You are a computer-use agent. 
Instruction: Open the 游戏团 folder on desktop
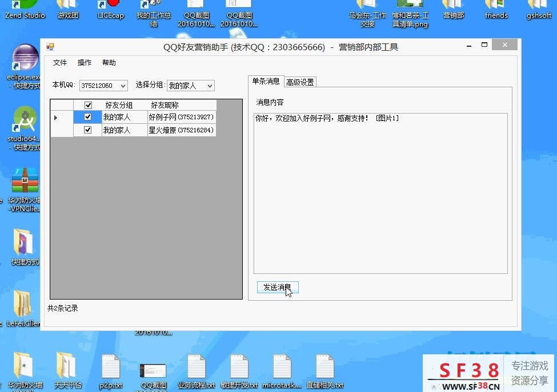tap(67, 10)
